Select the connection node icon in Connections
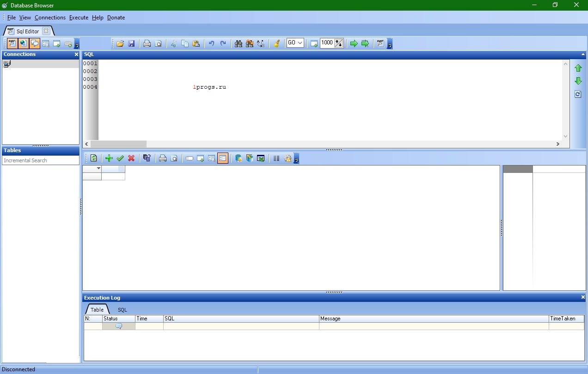 tap(7, 64)
